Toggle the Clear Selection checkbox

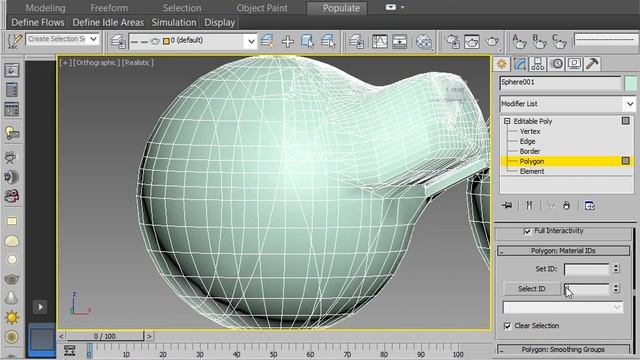(x=507, y=326)
